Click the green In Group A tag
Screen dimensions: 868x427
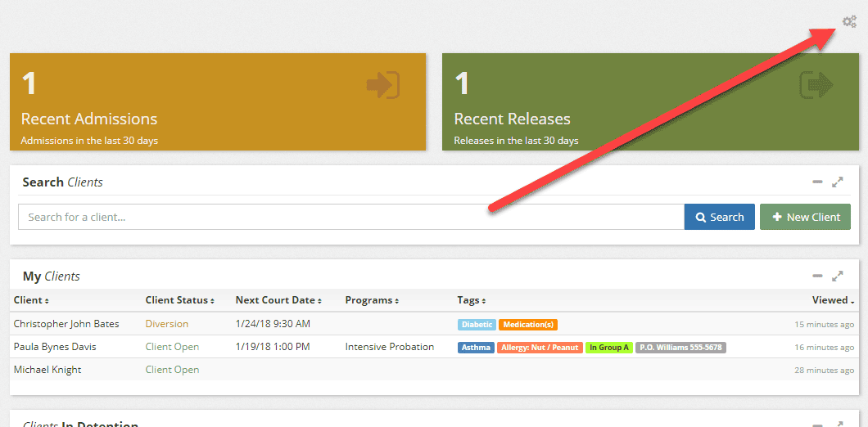click(609, 348)
